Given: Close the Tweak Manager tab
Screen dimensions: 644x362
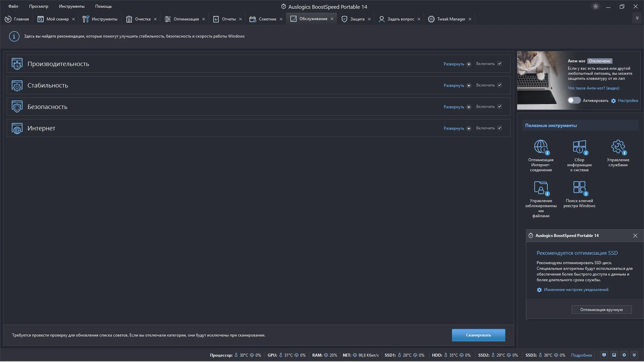Looking at the screenshot, I should point(470,19).
